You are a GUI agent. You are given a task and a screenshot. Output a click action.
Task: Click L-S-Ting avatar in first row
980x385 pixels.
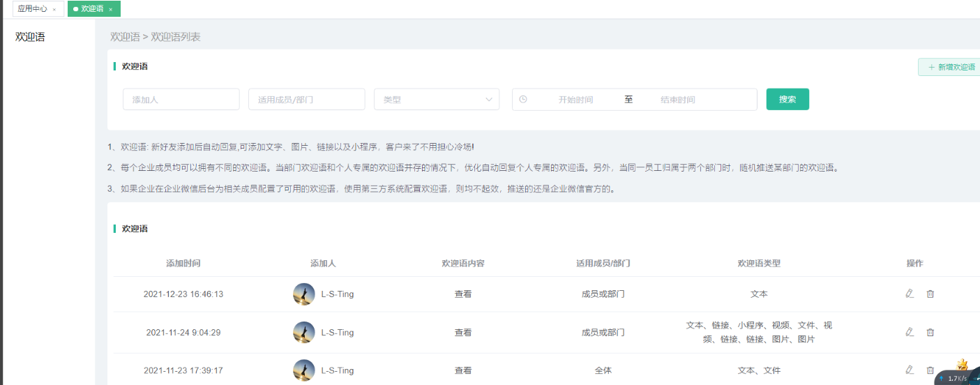pyautogui.click(x=304, y=294)
